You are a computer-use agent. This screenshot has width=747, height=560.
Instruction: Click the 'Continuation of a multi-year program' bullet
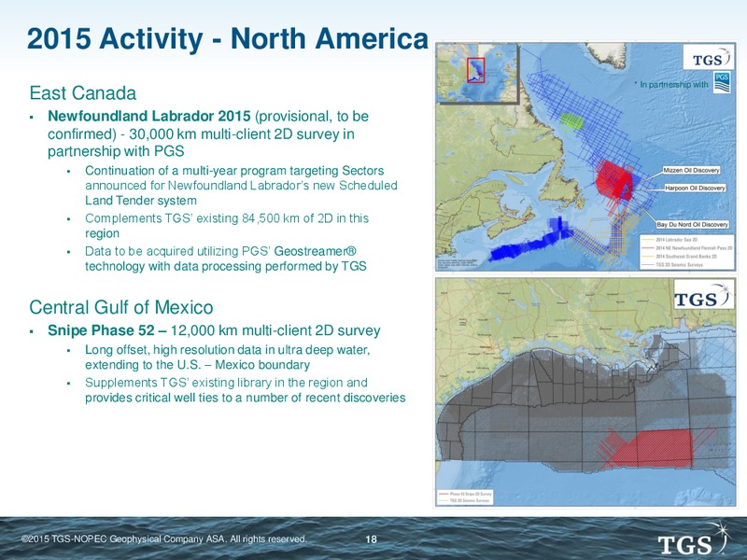point(241,185)
